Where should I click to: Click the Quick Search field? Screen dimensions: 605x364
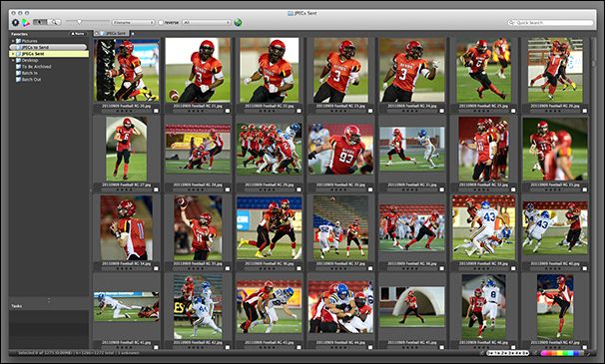click(551, 23)
